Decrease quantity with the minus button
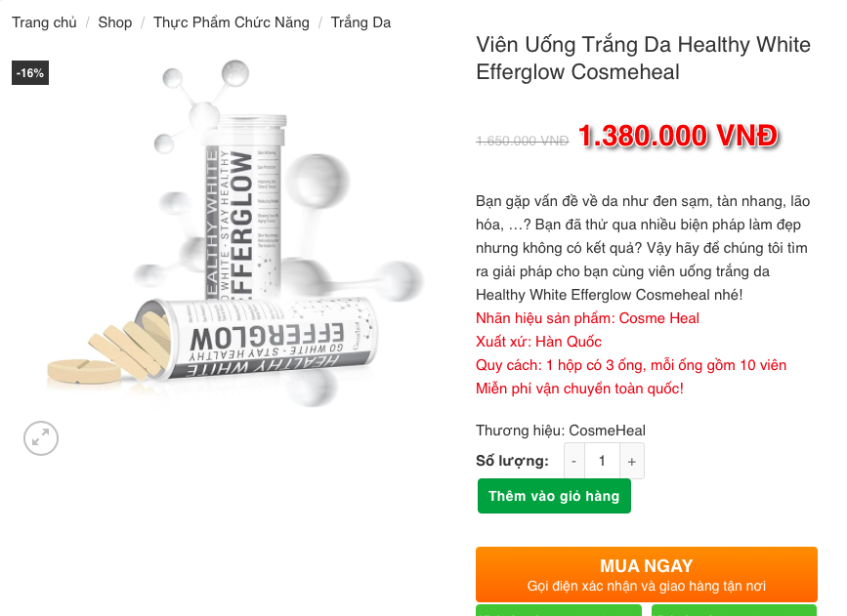Viewport: 847px width, 616px height. [574, 461]
